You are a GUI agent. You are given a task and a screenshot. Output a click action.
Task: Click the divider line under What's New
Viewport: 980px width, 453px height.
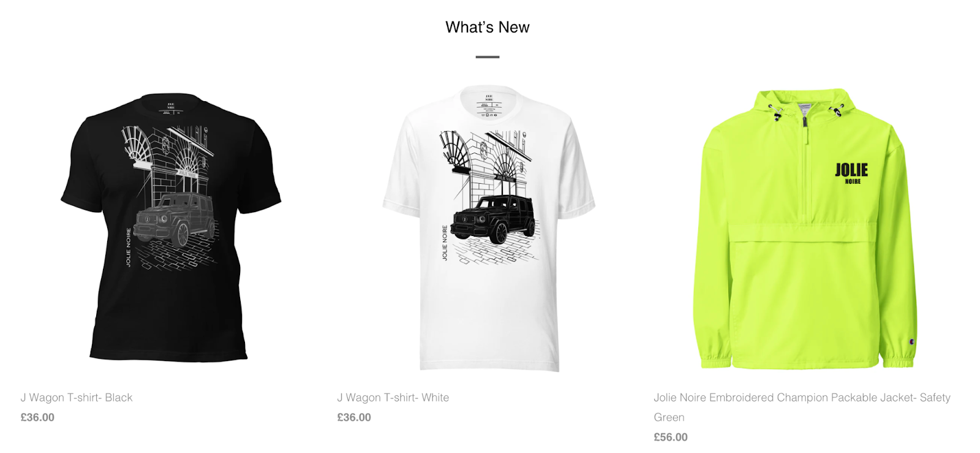(488, 57)
